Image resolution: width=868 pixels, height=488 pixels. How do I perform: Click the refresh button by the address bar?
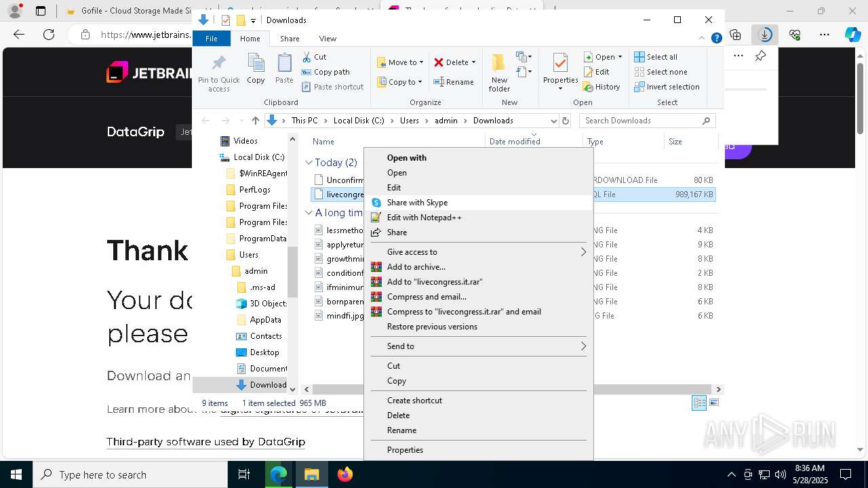point(566,121)
